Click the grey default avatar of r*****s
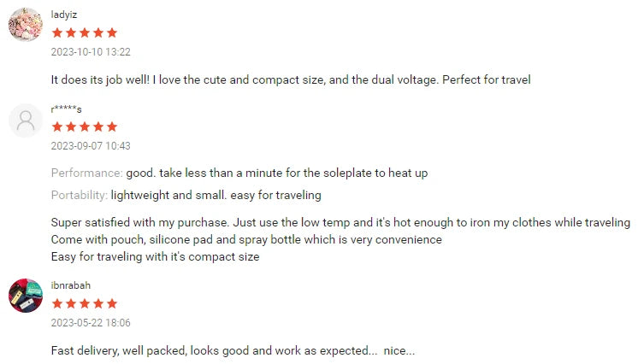 tap(26, 120)
